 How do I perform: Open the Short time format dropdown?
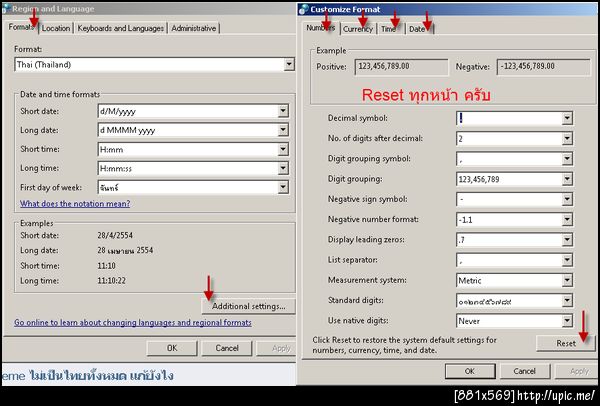283,149
